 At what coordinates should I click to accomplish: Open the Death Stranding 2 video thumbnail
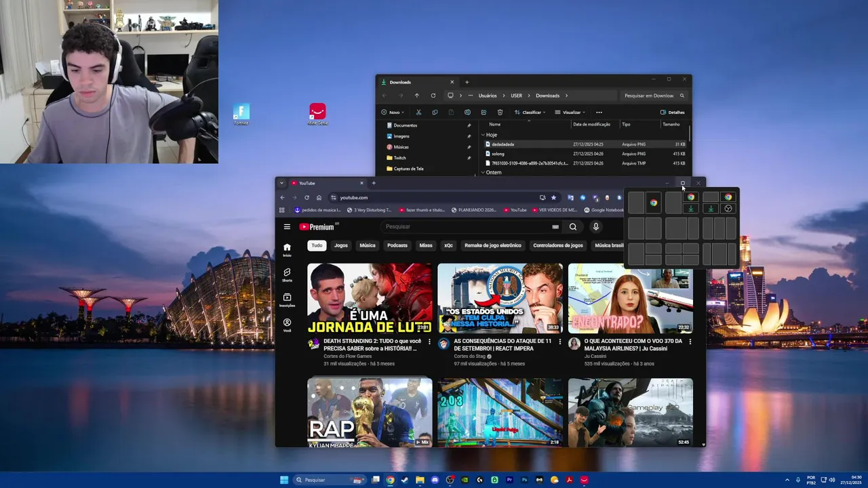370,298
